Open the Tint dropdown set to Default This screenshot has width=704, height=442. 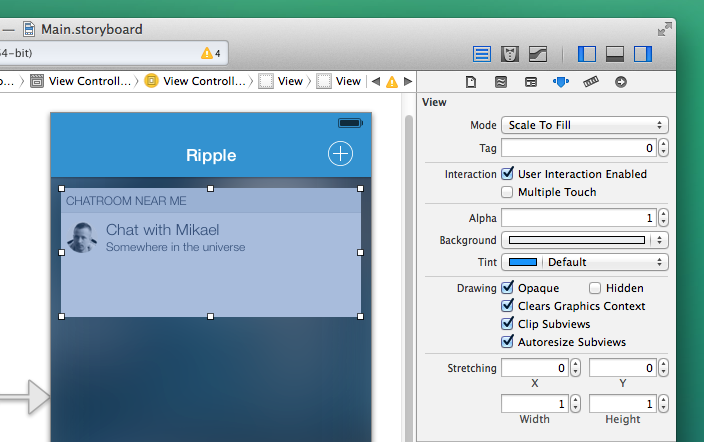click(x=605, y=262)
